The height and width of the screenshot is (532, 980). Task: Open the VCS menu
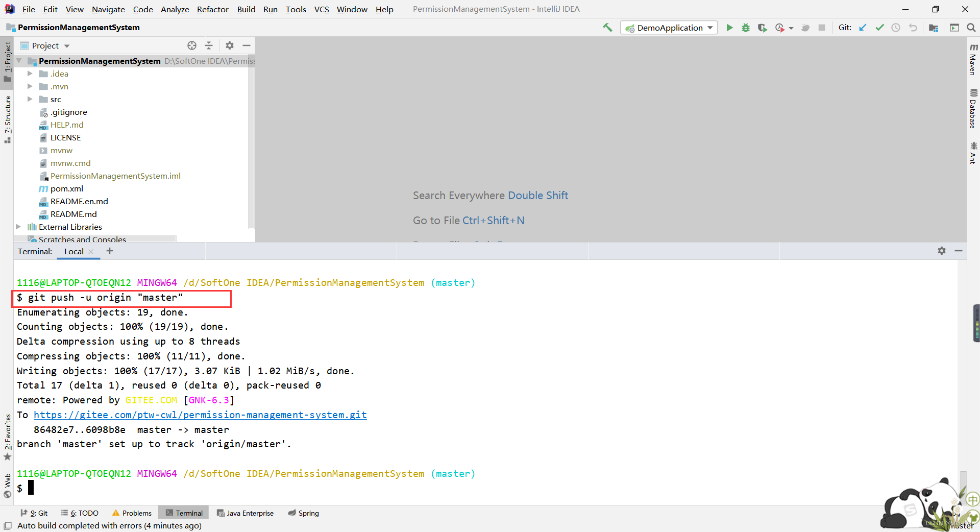click(322, 9)
